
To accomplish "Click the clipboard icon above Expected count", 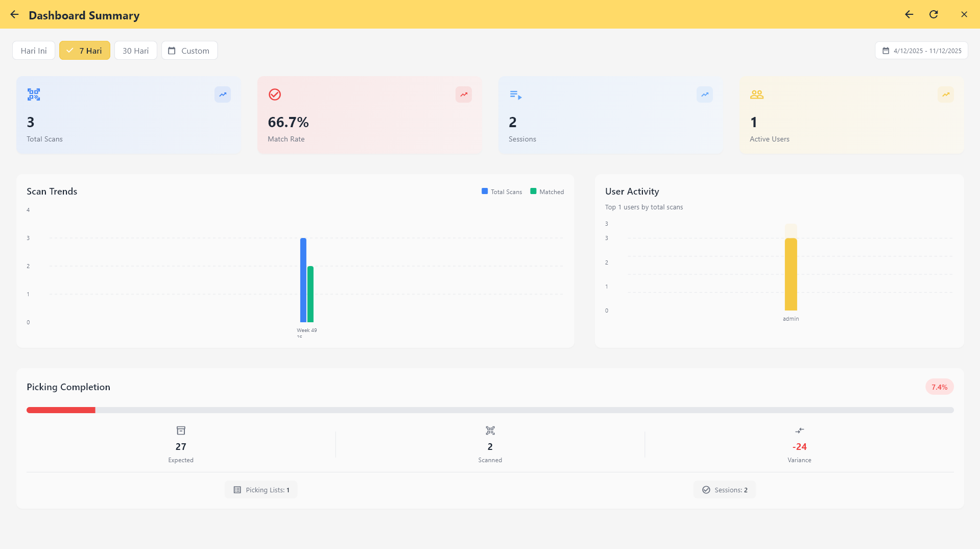I will point(180,431).
